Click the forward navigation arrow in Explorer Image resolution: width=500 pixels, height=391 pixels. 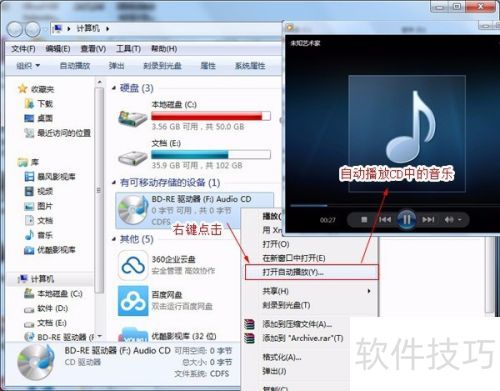point(33,29)
